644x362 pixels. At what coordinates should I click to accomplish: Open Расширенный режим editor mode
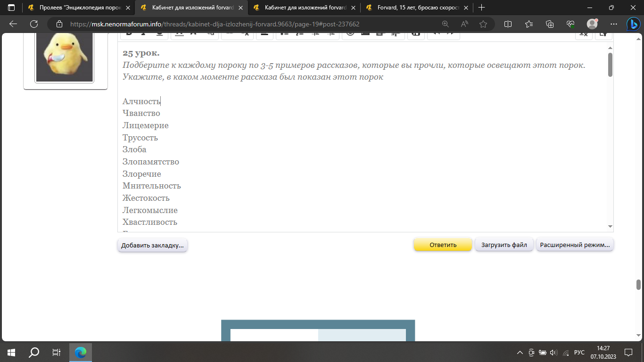575,245
